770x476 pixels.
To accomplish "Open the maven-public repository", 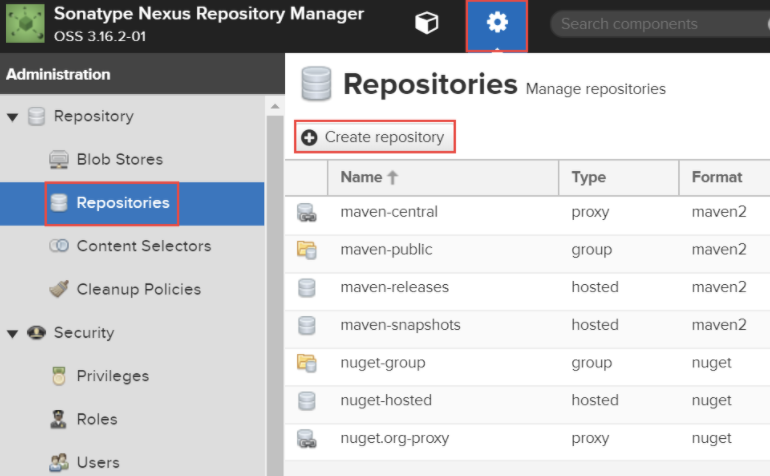I will pyautogui.click(x=386, y=250).
